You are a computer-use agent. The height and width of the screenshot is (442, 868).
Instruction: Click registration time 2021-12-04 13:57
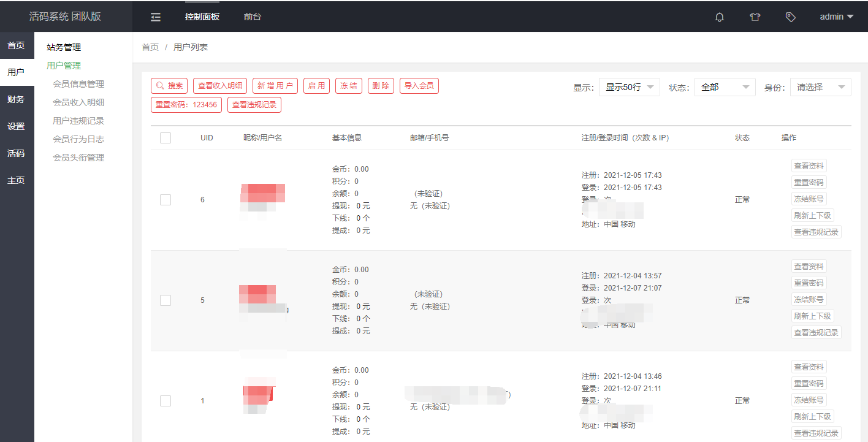click(633, 276)
